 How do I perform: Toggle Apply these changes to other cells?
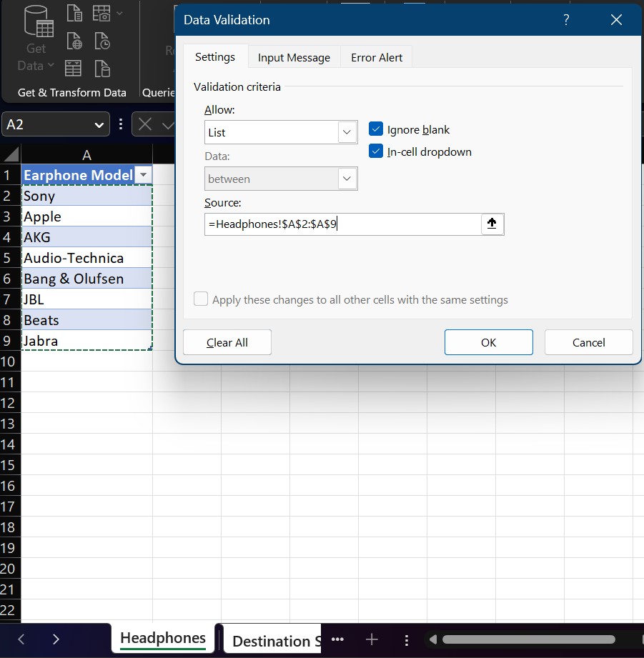(201, 299)
